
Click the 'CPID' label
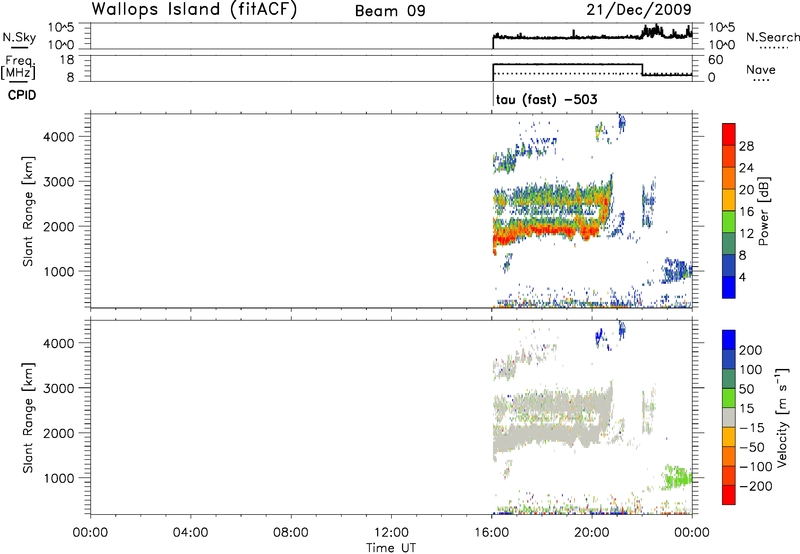[x=22, y=95]
